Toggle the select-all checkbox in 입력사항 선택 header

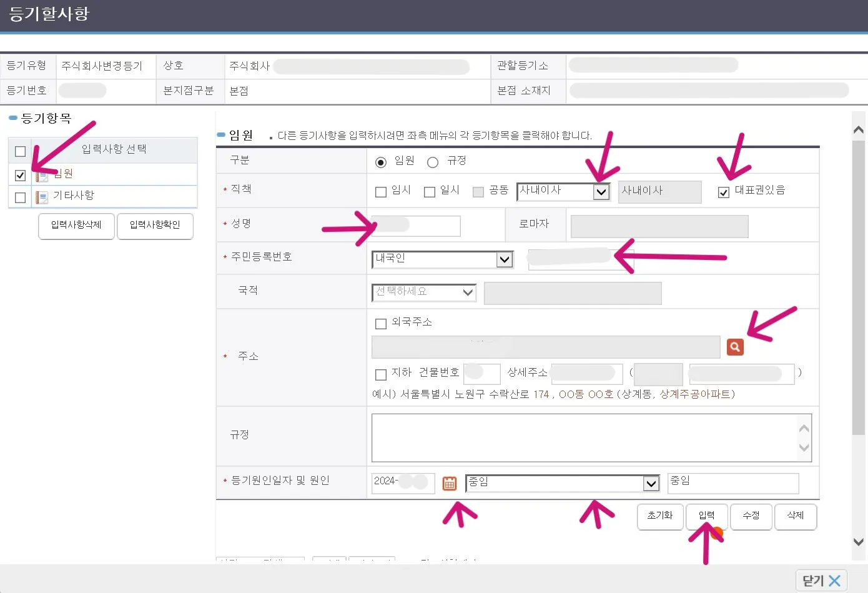point(19,151)
